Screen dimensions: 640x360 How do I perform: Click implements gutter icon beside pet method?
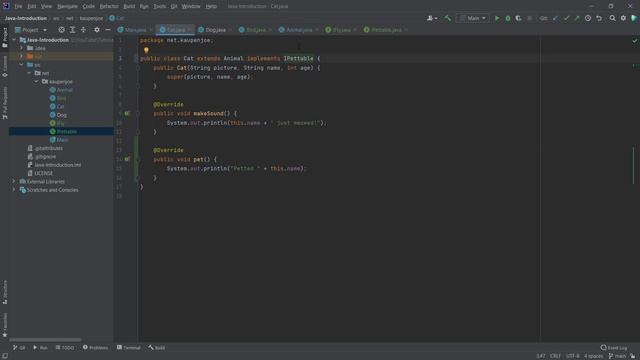coord(127,159)
